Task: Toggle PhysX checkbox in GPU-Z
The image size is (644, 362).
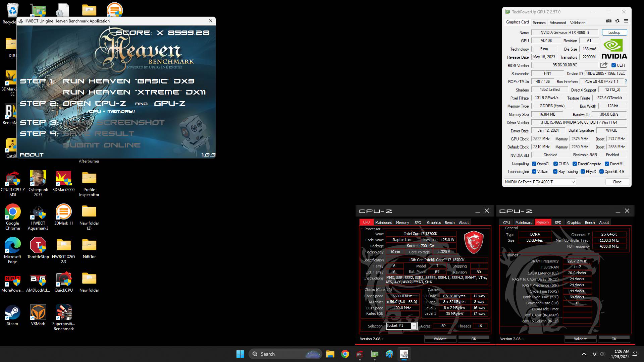Action: click(583, 172)
